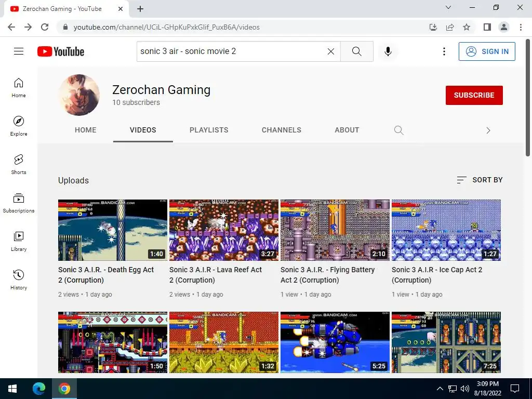Open the ABOUT tab
The image size is (532, 399).
coord(347,130)
